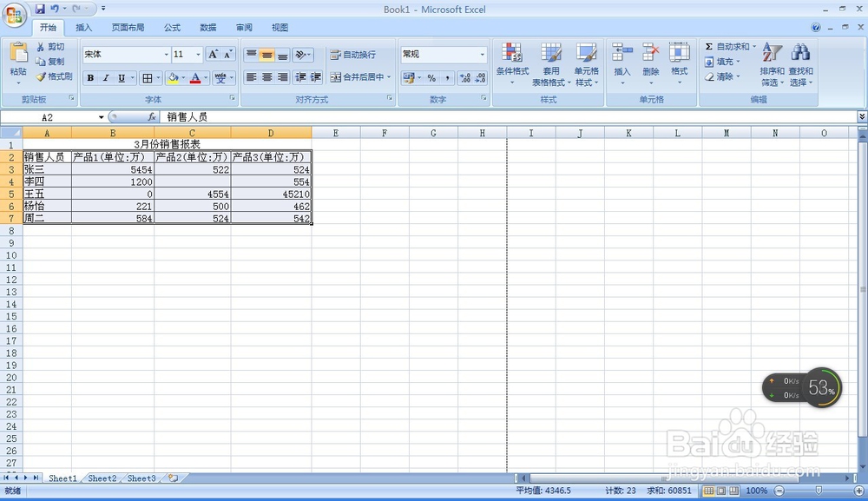Click Format as Table 套用表格格式
The height and width of the screenshot is (501, 868).
coord(551,64)
